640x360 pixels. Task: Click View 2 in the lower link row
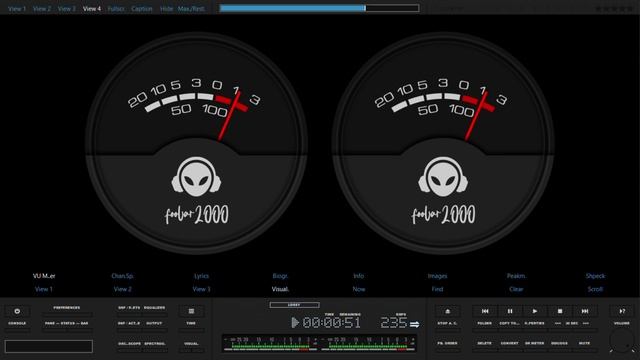click(x=122, y=289)
